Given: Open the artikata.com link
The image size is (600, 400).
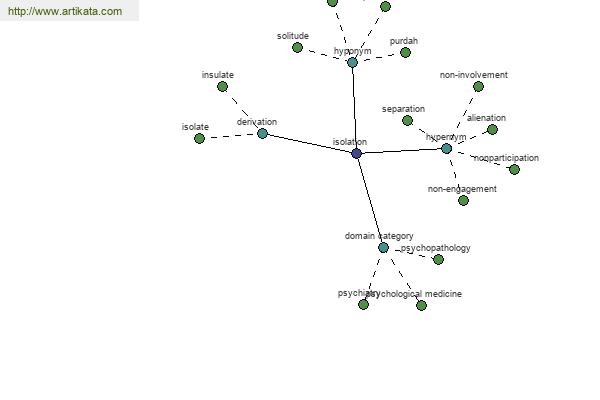Looking at the screenshot, I should pos(65,11).
